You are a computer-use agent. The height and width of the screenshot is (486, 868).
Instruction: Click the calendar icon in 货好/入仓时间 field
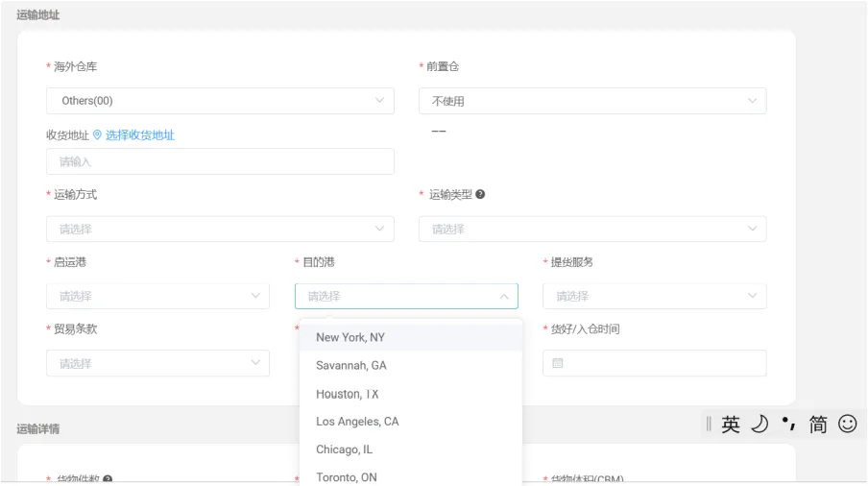(x=558, y=363)
